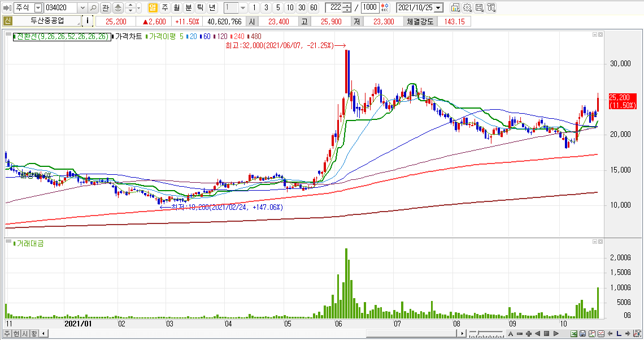Click the Excel export icon in bottom bar
The image size is (644, 340).
pos(574,333)
